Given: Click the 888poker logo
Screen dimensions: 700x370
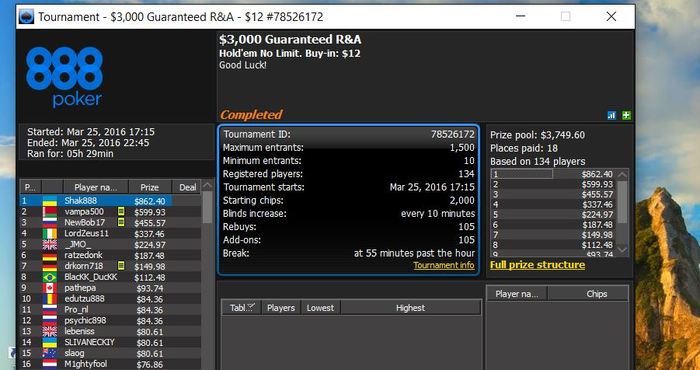Looking at the screenshot, I should pyautogui.click(x=64, y=77).
